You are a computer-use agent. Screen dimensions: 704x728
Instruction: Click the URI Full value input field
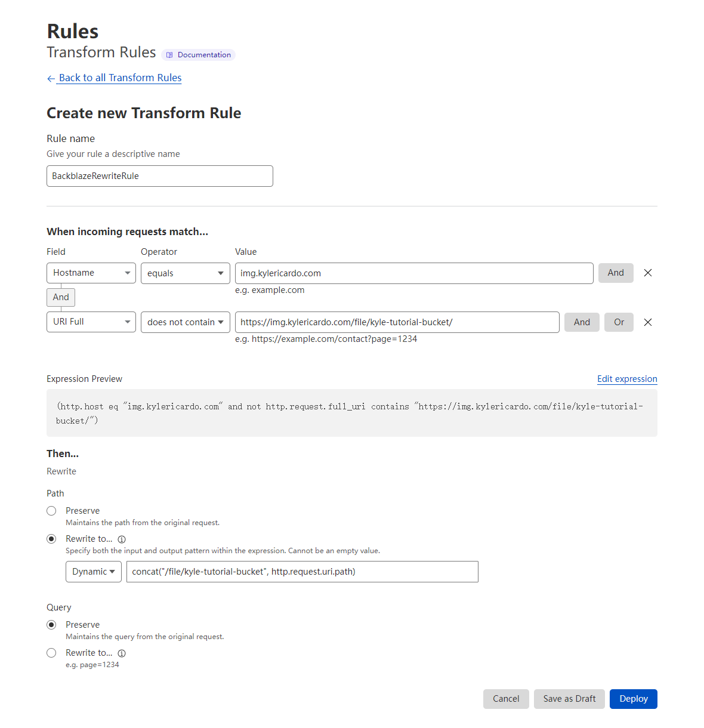click(397, 322)
